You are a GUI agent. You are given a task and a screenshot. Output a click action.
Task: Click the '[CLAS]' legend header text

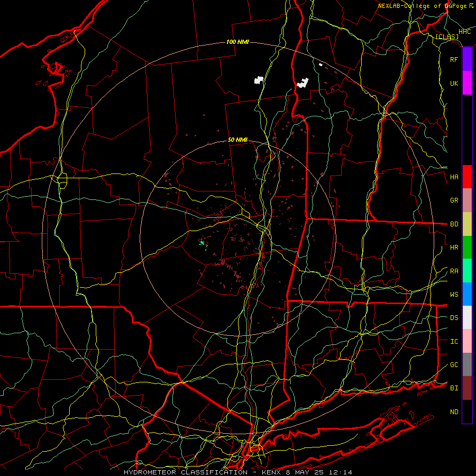point(447,36)
